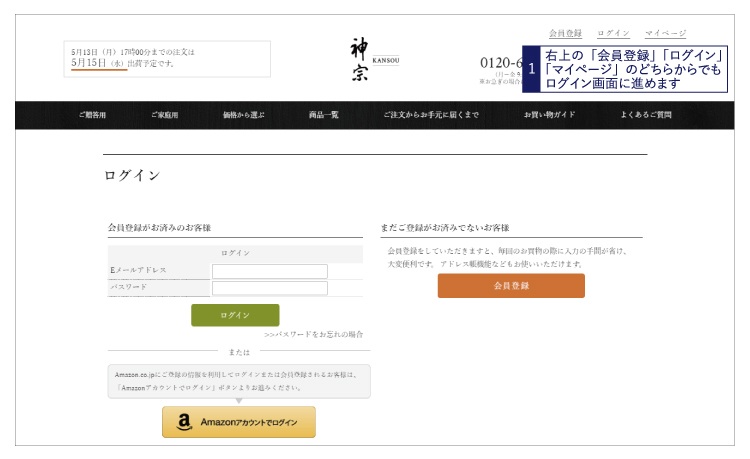The width and height of the screenshot is (750, 459).
Task: Open よくあるご質問 navigation item
Action: pyautogui.click(x=645, y=115)
